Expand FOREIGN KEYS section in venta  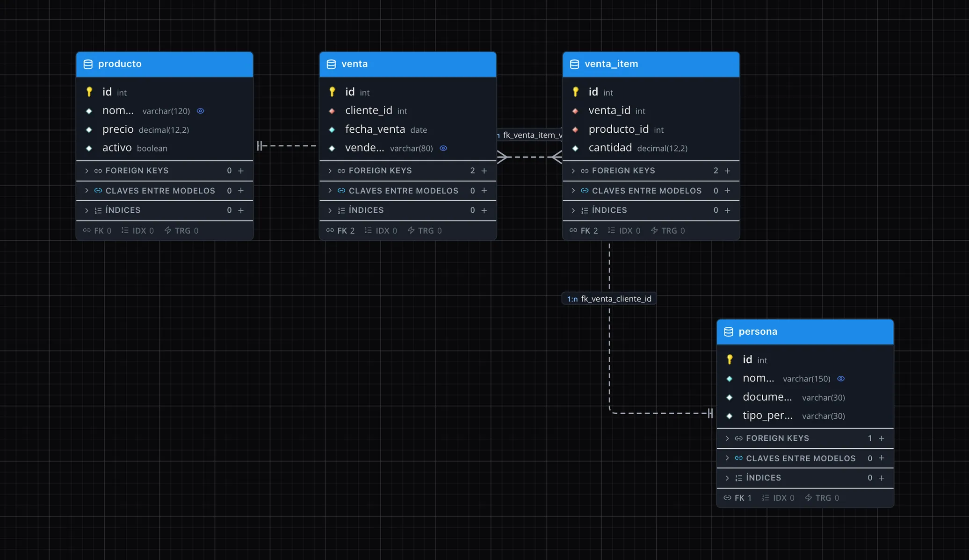coord(330,171)
